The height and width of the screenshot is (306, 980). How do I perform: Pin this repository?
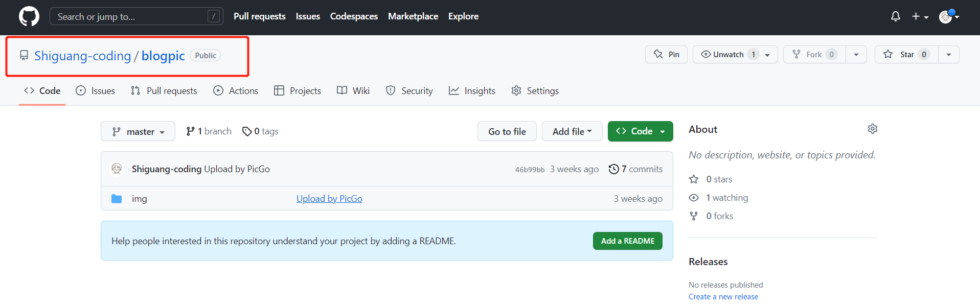[x=666, y=55]
